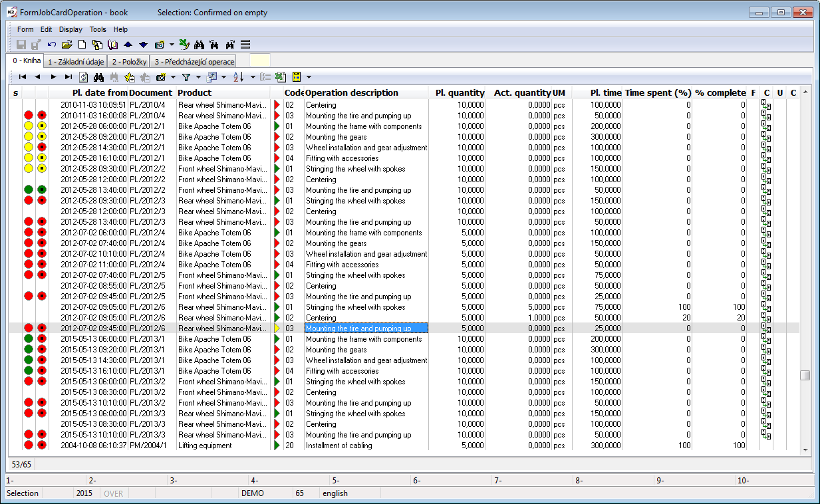The width and height of the screenshot is (820, 504).
Task: Click the open folder icon
Action: coord(67,45)
